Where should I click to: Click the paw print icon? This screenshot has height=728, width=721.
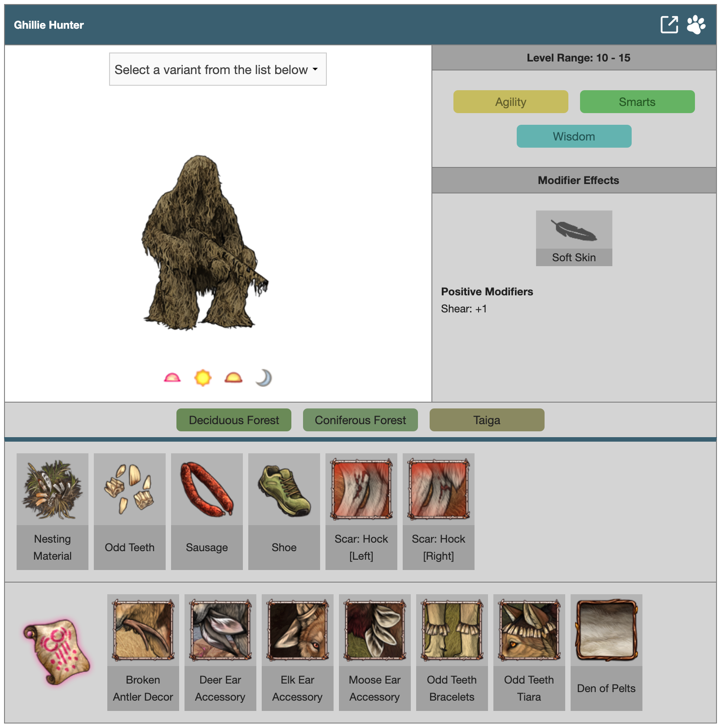tap(696, 25)
